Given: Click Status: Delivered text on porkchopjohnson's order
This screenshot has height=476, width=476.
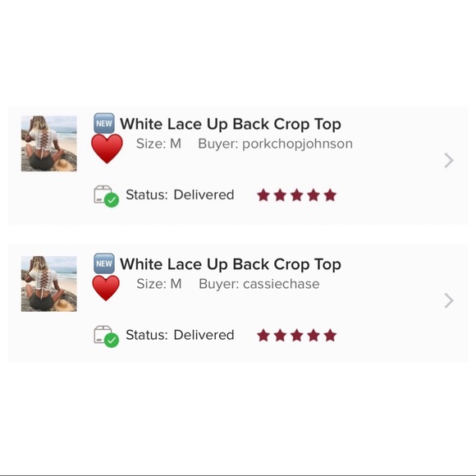Looking at the screenshot, I should pyautogui.click(x=180, y=195).
